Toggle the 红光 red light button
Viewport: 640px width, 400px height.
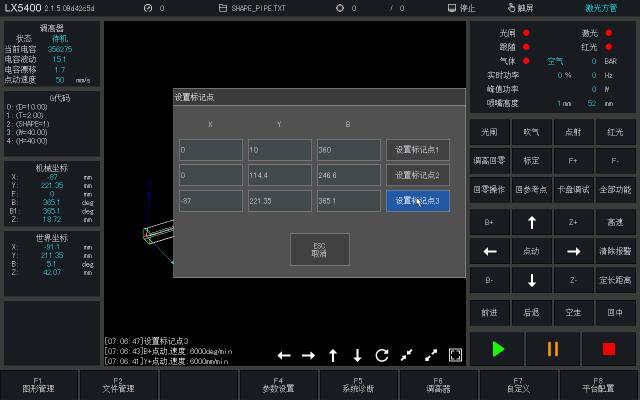pyautogui.click(x=615, y=132)
